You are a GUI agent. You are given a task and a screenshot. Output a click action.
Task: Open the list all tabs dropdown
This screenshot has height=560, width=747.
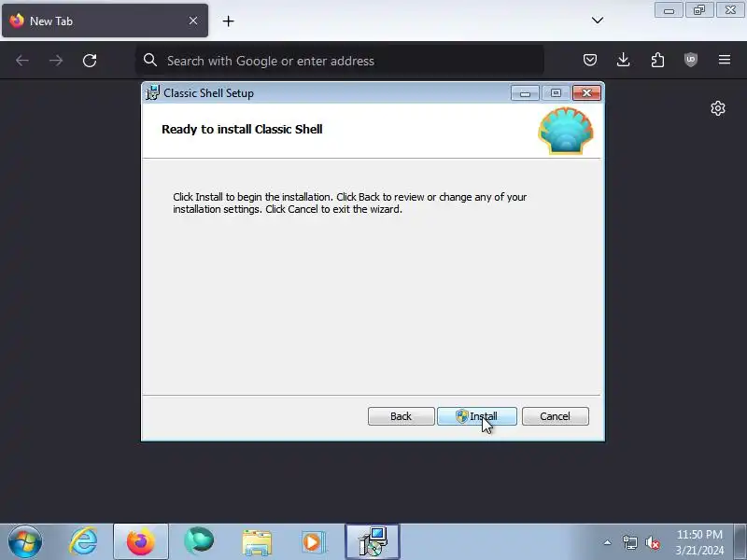coord(598,20)
